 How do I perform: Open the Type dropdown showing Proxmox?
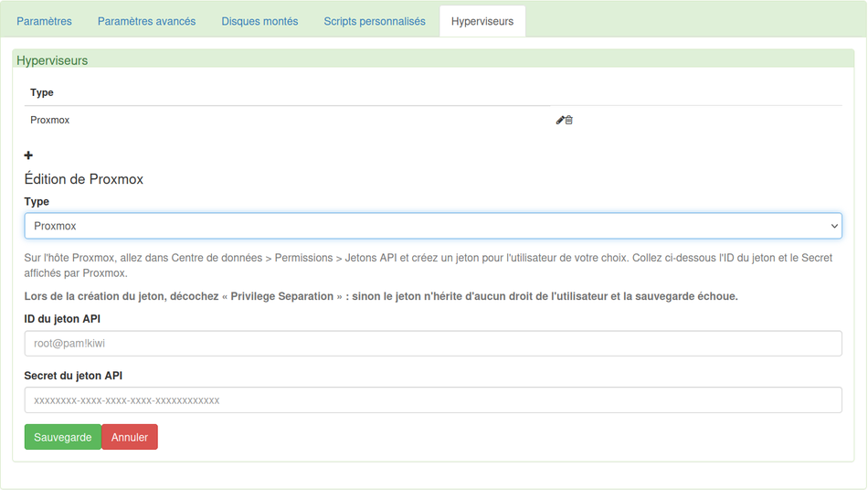433,226
